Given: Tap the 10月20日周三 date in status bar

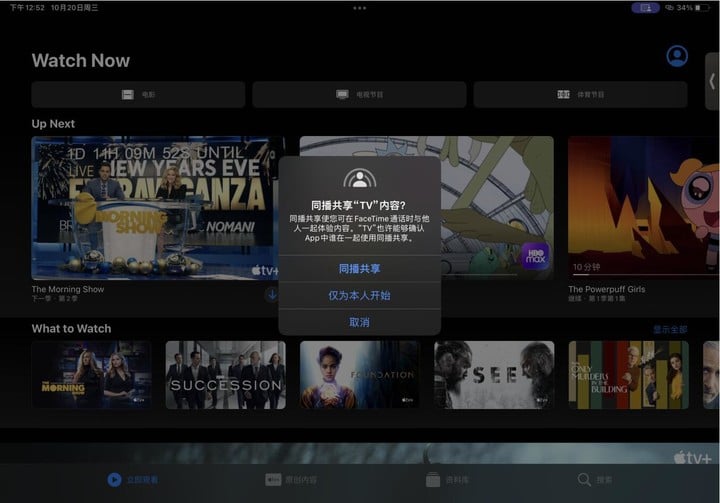Looking at the screenshot, I should coord(74,8).
